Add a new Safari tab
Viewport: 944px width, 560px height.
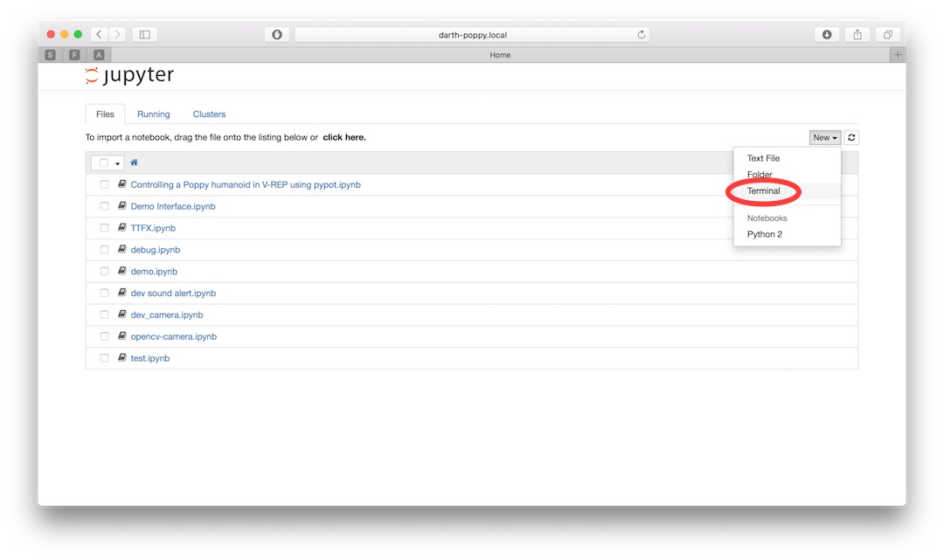(x=898, y=55)
